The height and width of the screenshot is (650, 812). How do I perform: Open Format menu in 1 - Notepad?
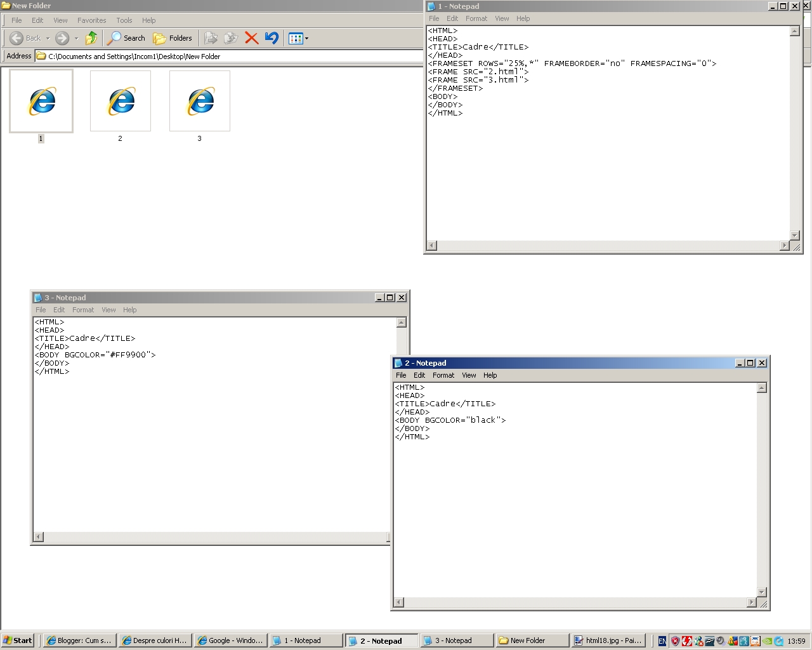(x=476, y=18)
